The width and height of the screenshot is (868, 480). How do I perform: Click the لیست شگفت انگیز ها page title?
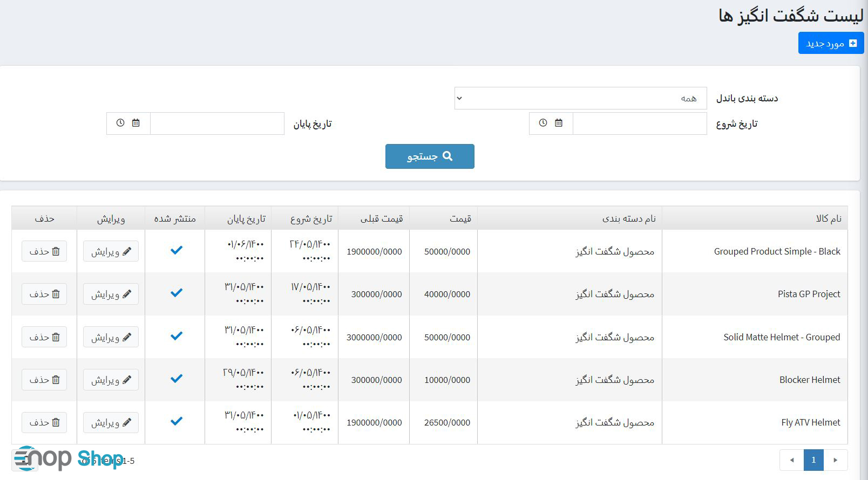[791, 16]
